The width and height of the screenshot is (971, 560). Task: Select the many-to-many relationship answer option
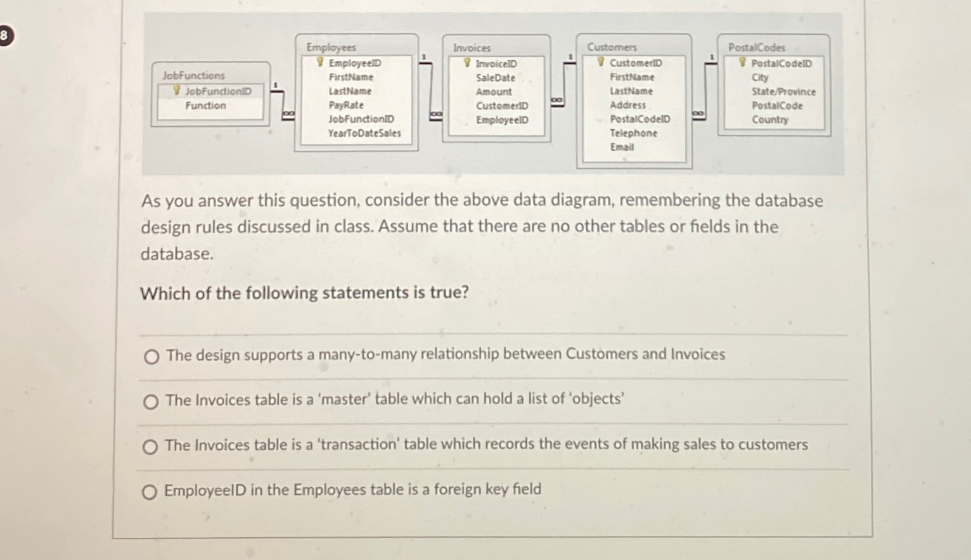(x=151, y=357)
